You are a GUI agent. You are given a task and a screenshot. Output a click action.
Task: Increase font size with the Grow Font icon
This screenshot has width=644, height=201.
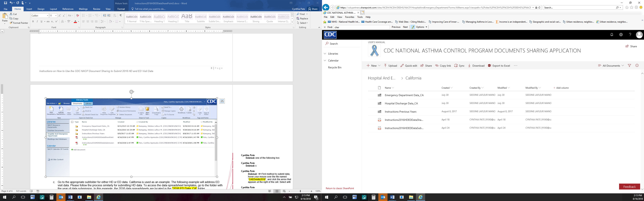59,16
